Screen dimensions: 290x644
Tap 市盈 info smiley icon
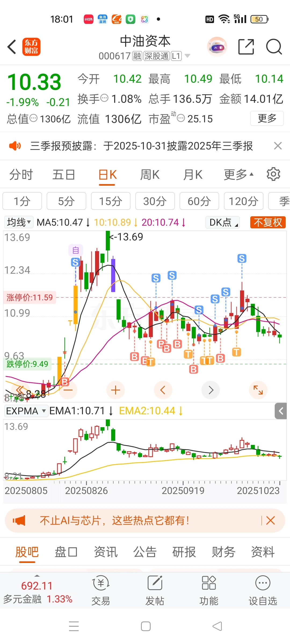pos(181,118)
